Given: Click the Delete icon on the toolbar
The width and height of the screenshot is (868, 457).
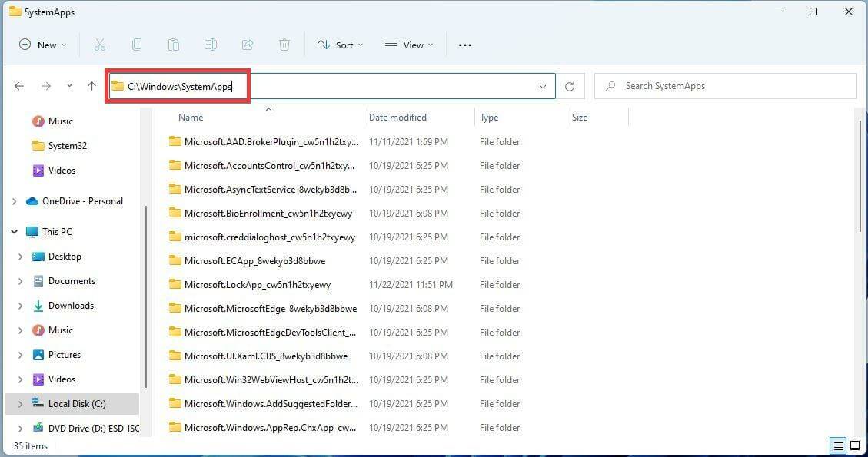Looking at the screenshot, I should pyautogui.click(x=284, y=45).
